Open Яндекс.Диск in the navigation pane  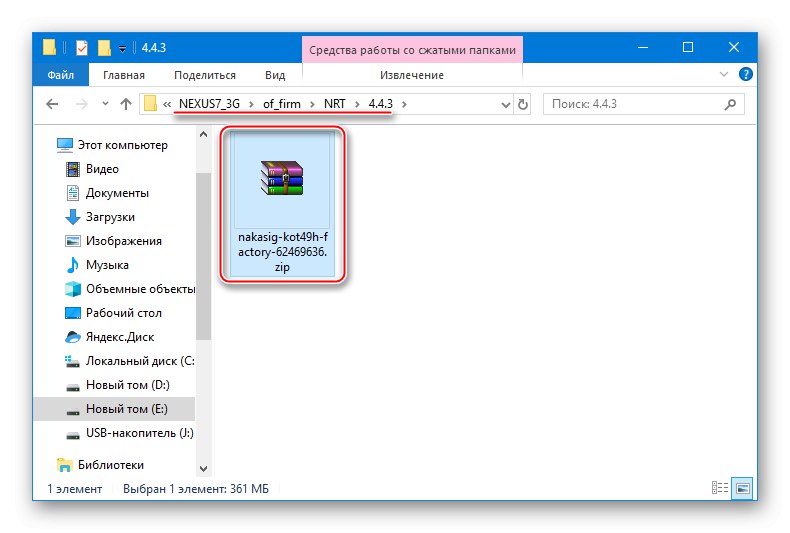pos(120,337)
